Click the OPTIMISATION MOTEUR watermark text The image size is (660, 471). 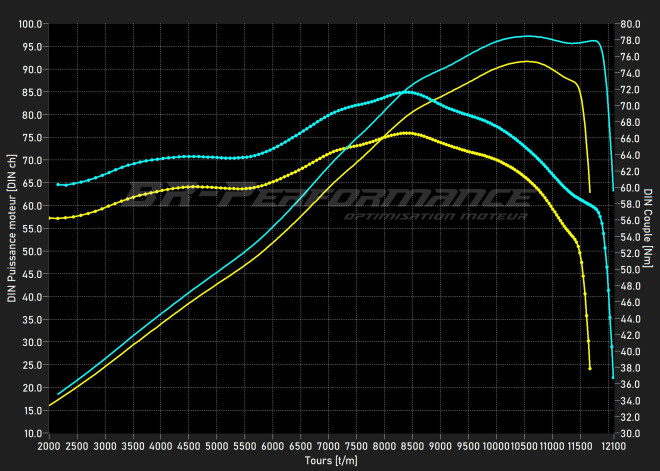pyautogui.click(x=436, y=216)
